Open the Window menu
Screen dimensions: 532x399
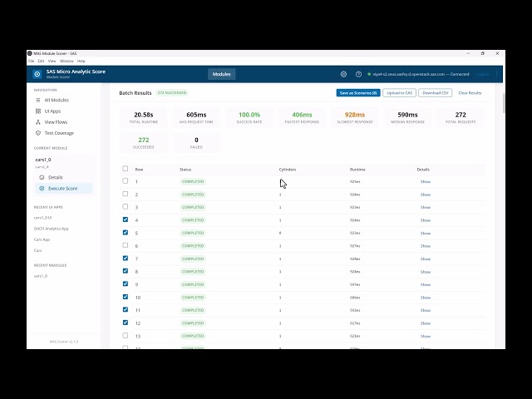pyautogui.click(x=66, y=61)
